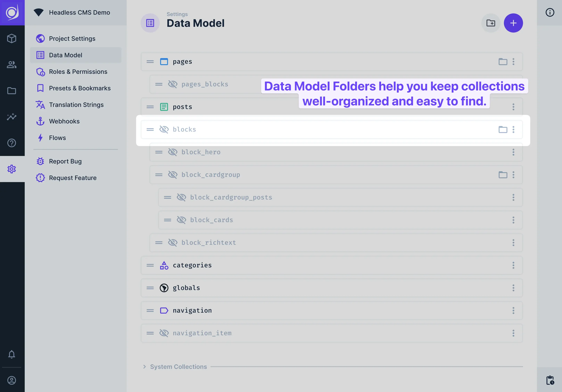Open the notifications bell
This screenshot has height=392, width=562.
tap(12, 354)
